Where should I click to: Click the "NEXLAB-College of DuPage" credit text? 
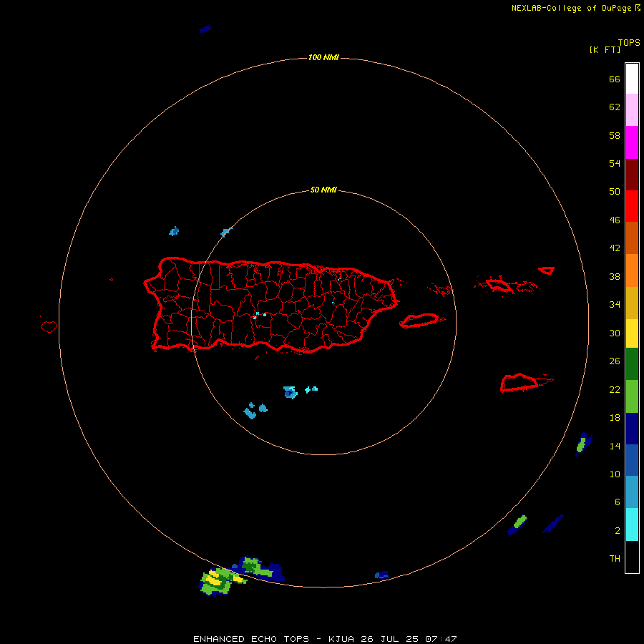(571, 8)
